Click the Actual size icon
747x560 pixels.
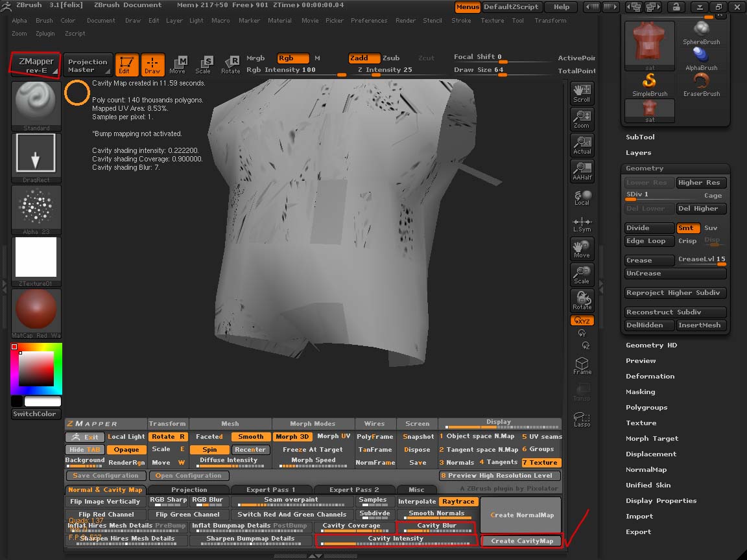pos(582,145)
